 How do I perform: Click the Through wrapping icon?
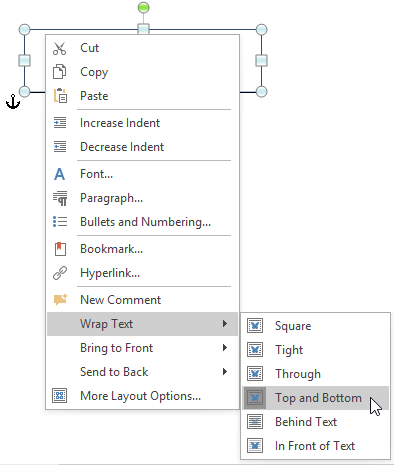coord(255,374)
